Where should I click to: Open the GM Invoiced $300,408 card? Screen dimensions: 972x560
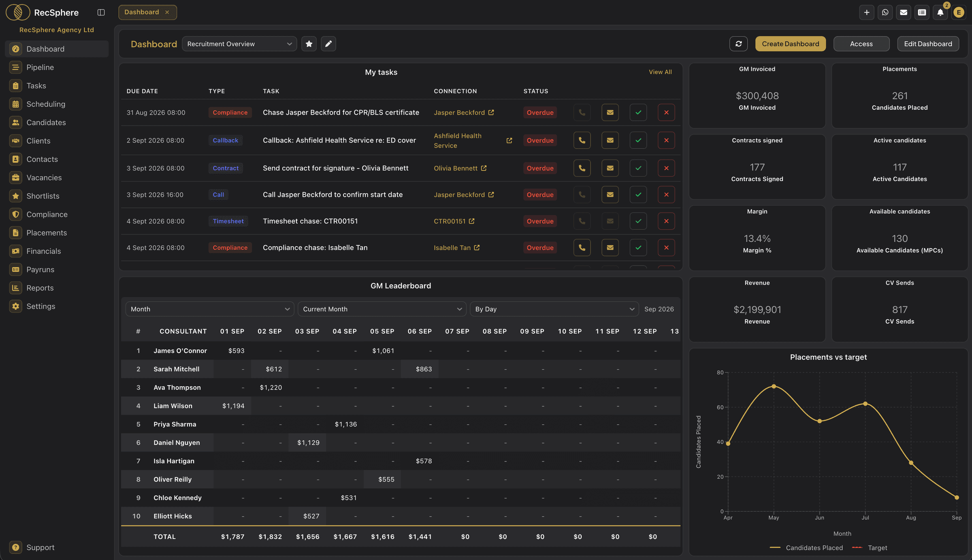coord(757,96)
